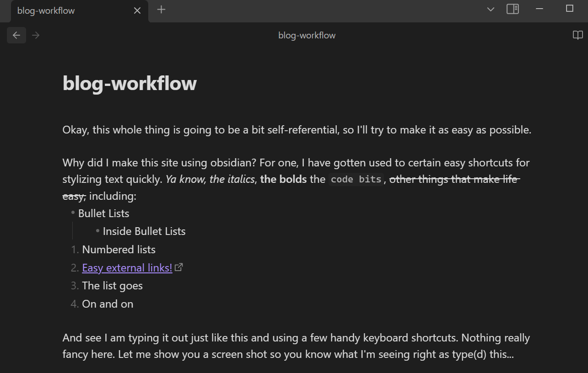Open the "Easy external links!" hyperlink

[127, 268]
